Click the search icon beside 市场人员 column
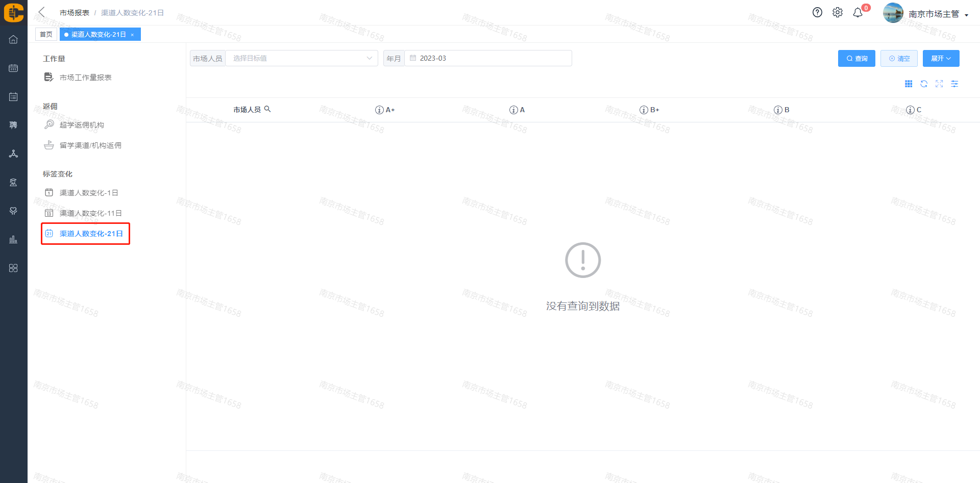Image resolution: width=980 pixels, height=483 pixels. (x=267, y=109)
